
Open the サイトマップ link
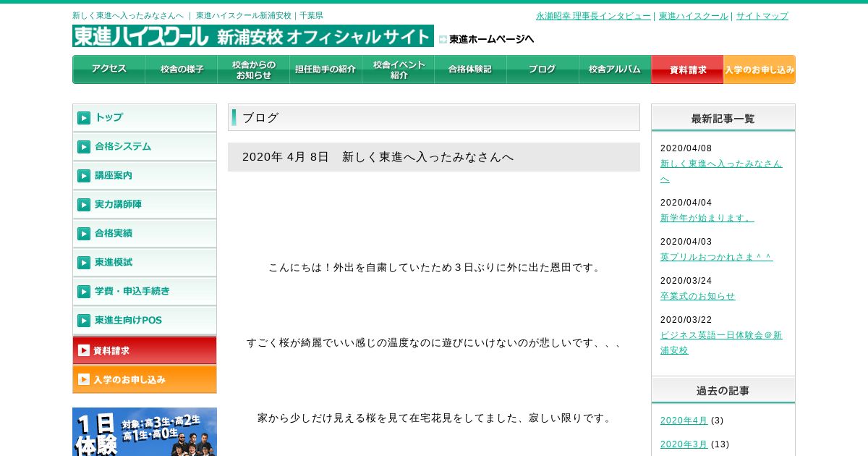click(x=762, y=16)
